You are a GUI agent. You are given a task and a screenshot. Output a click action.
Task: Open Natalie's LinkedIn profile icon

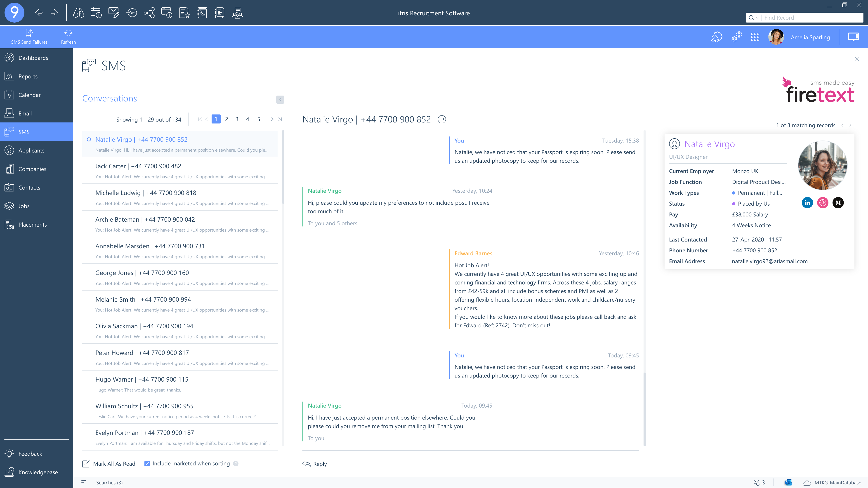pos(807,203)
